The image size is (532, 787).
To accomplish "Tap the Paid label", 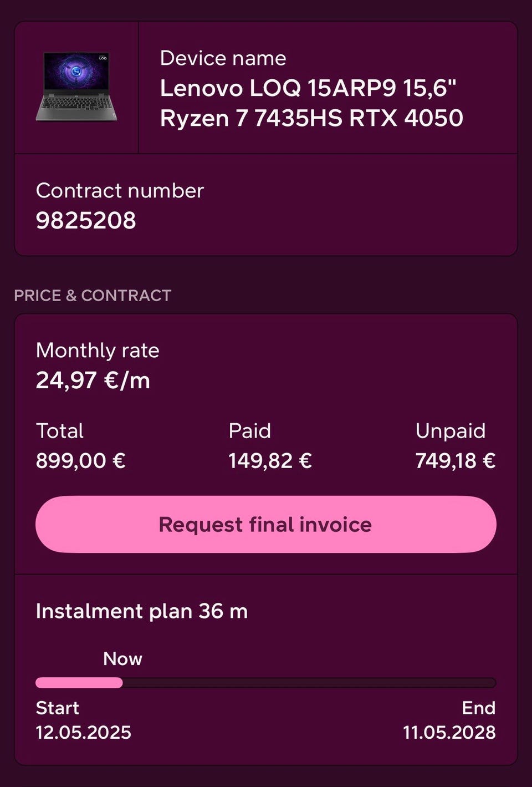I will coord(249,431).
